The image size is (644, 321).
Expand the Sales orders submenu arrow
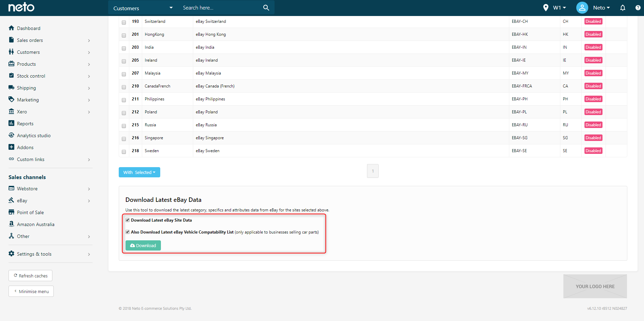(89, 41)
